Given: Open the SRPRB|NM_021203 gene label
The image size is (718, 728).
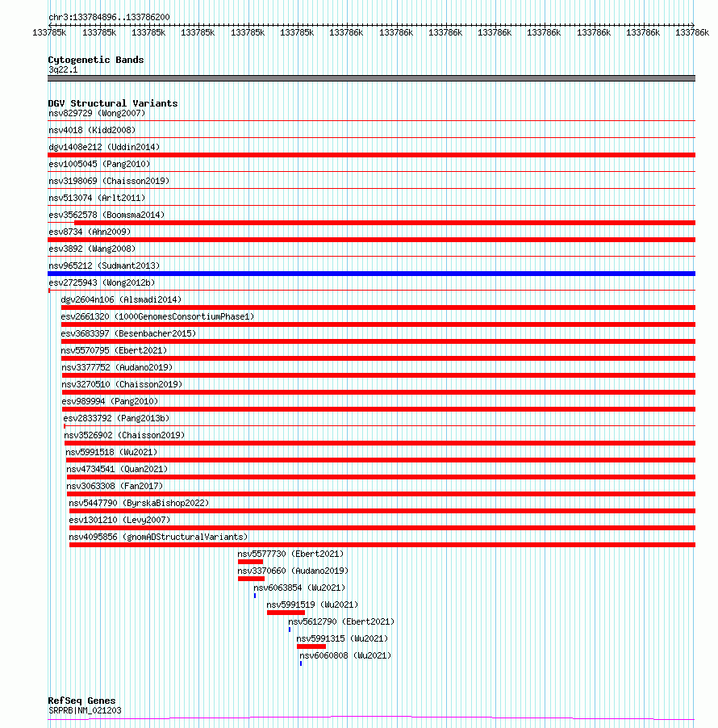Looking at the screenshot, I should click(x=85, y=710).
